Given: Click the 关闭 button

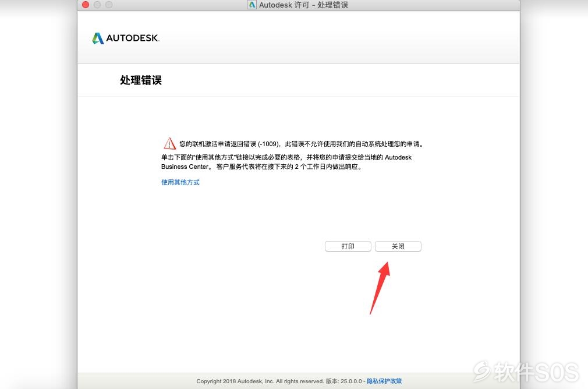Looking at the screenshot, I should (398, 246).
